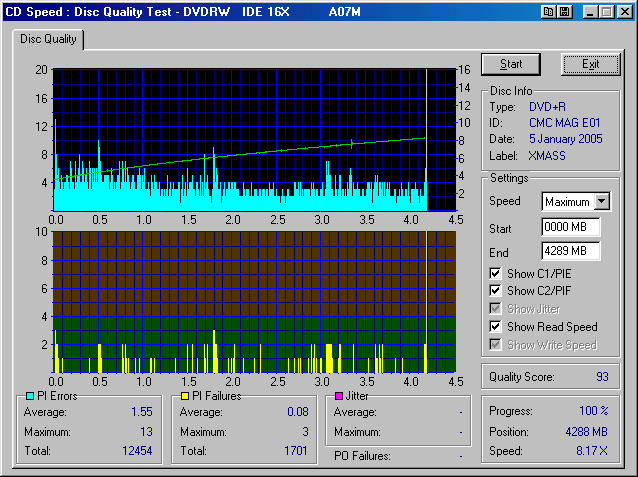Select Speed value 8.17 X

pos(592,451)
